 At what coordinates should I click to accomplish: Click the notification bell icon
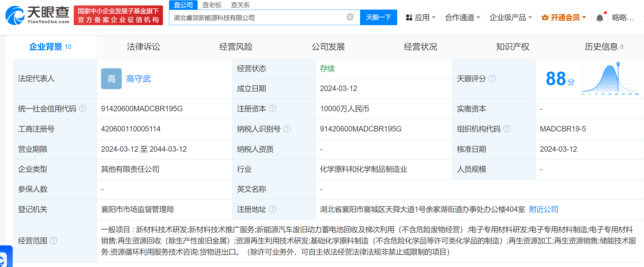coord(600,18)
